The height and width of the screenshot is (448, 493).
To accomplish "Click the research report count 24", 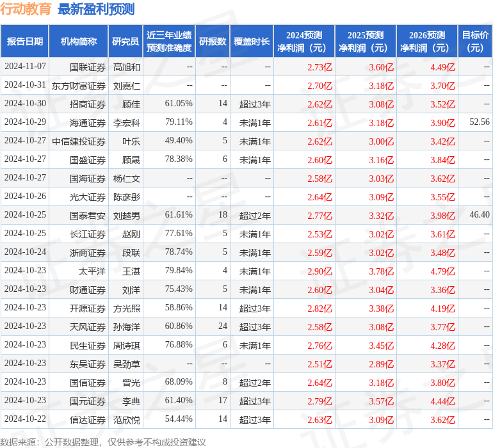I will [x=223, y=326].
